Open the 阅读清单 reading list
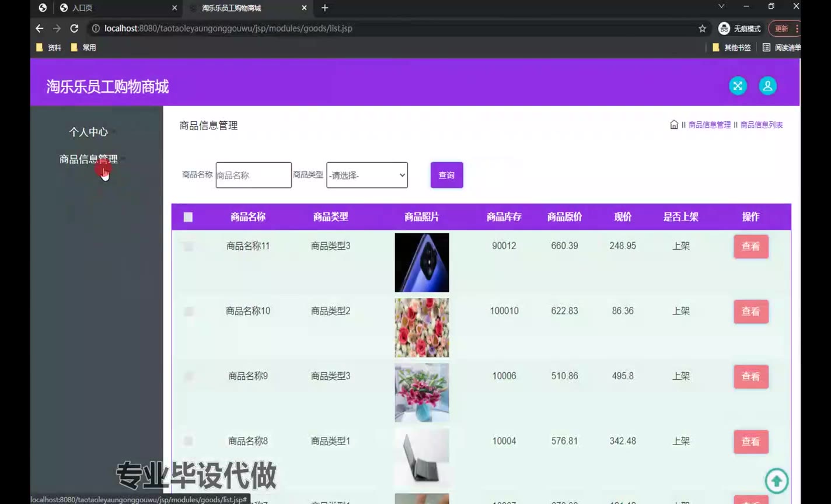This screenshot has width=831, height=504. [781, 48]
